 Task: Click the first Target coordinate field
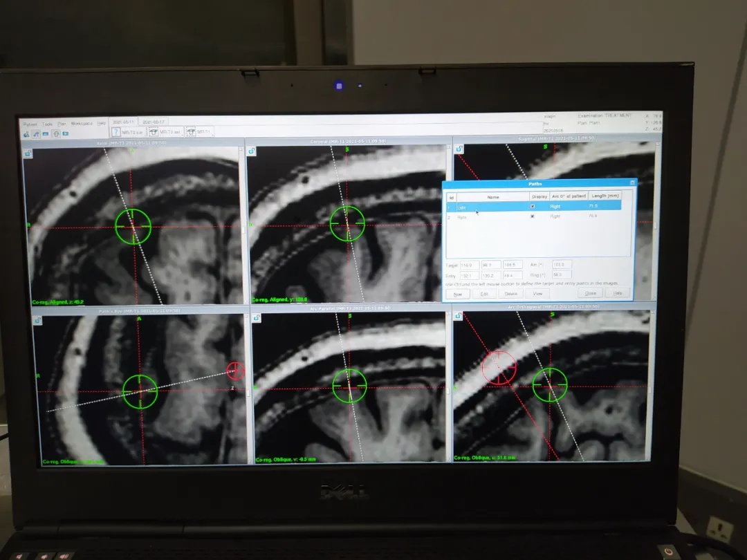point(469,265)
